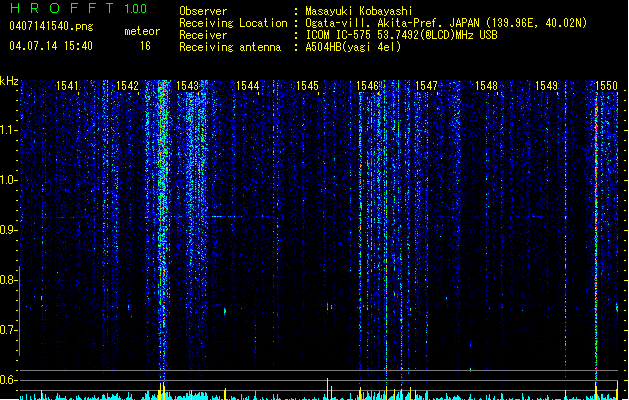This screenshot has height=400, width=629.
Task: Click the 1541 time marker
Action: 67,86
